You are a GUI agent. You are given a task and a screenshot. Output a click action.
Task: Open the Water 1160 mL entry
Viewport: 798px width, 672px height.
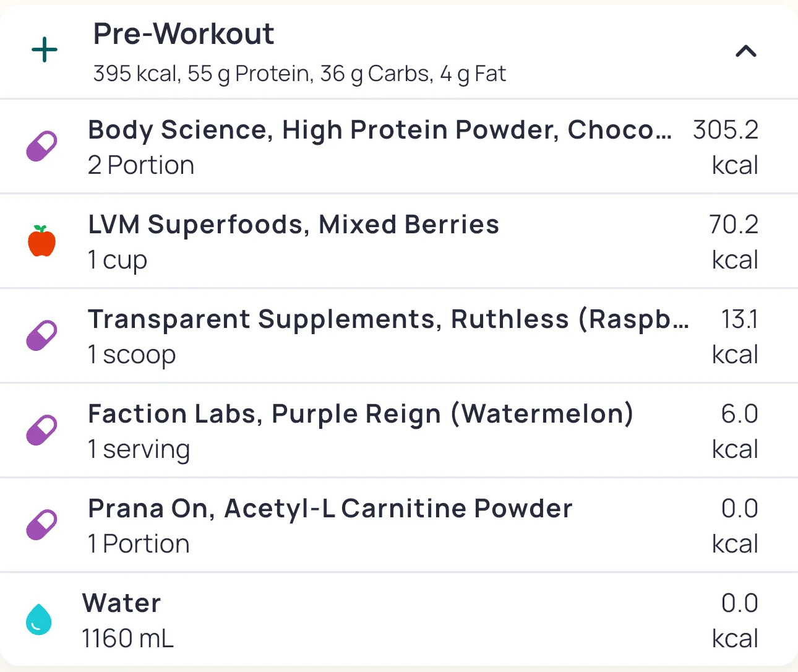[x=122, y=603]
